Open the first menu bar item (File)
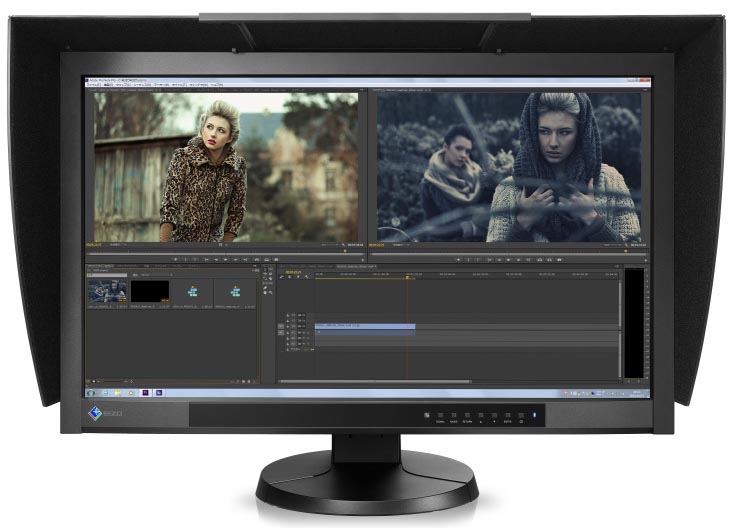The height and width of the screenshot is (528, 732). coord(93,84)
